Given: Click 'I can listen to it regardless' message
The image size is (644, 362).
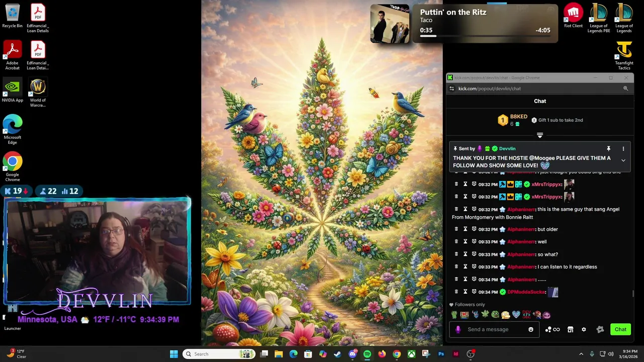Looking at the screenshot, I should coord(567,267).
